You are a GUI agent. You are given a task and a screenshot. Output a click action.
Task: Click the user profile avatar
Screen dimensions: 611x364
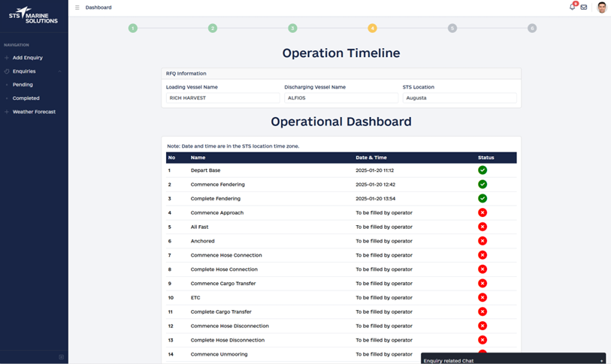tap(601, 8)
